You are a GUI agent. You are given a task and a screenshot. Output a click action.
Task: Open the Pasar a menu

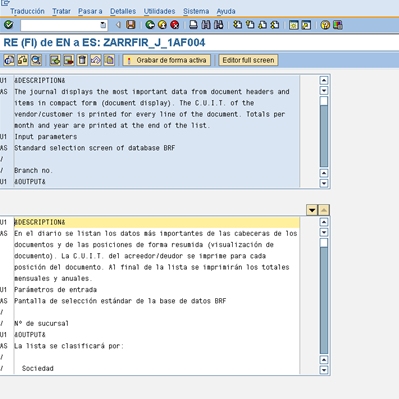click(x=90, y=11)
